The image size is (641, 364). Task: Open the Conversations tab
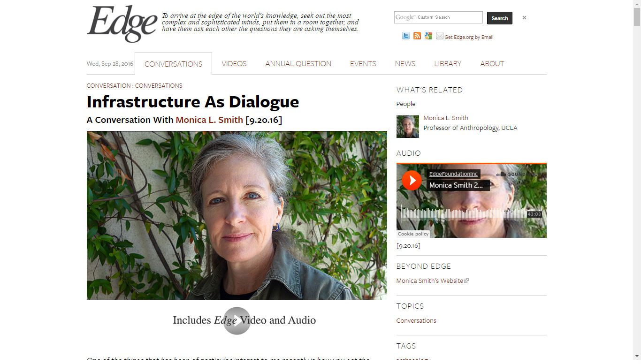pos(173,64)
